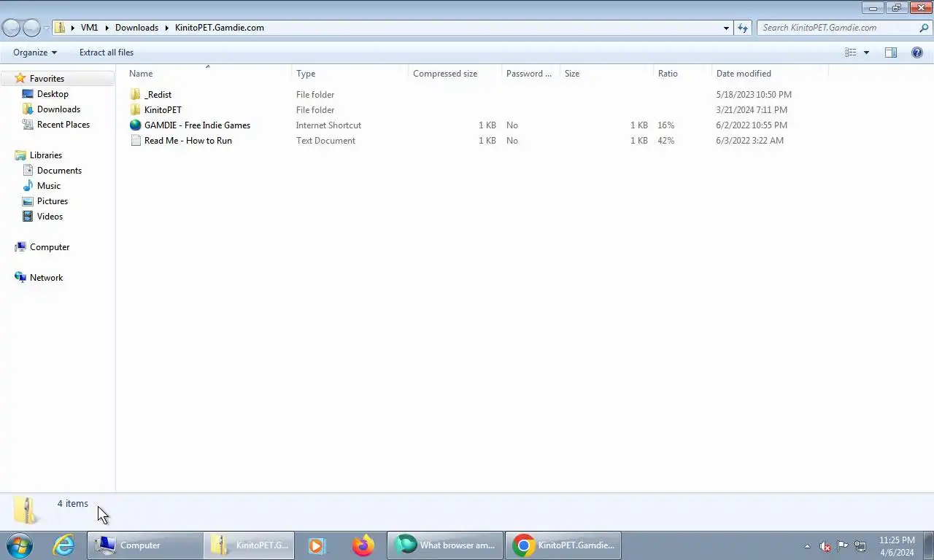Click the VM1 breadcrumb

89,28
